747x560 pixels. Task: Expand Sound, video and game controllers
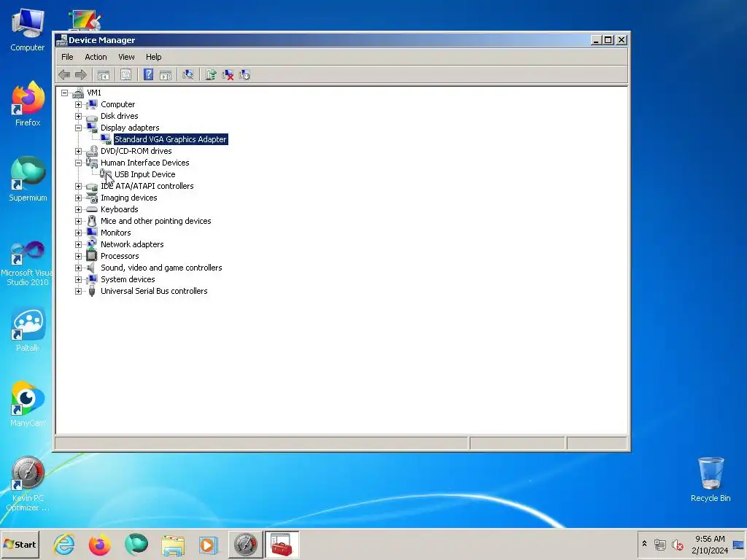point(78,268)
